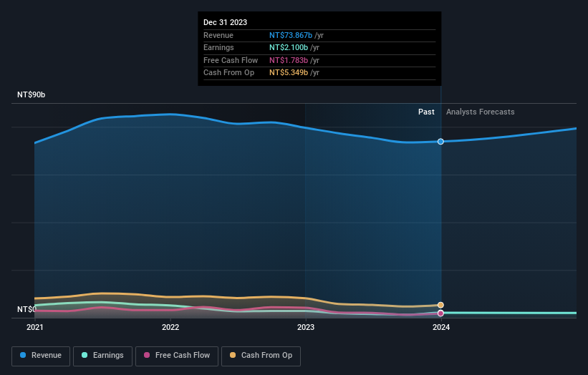Click the orange Cash From Op data marker

point(440,305)
